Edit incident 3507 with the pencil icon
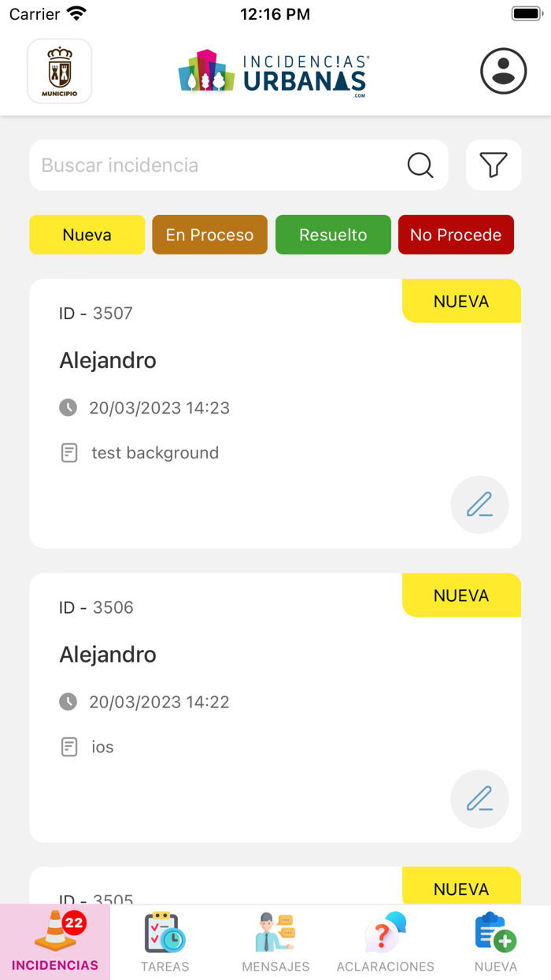The image size is (551, 980). click(x=479, y=505)
